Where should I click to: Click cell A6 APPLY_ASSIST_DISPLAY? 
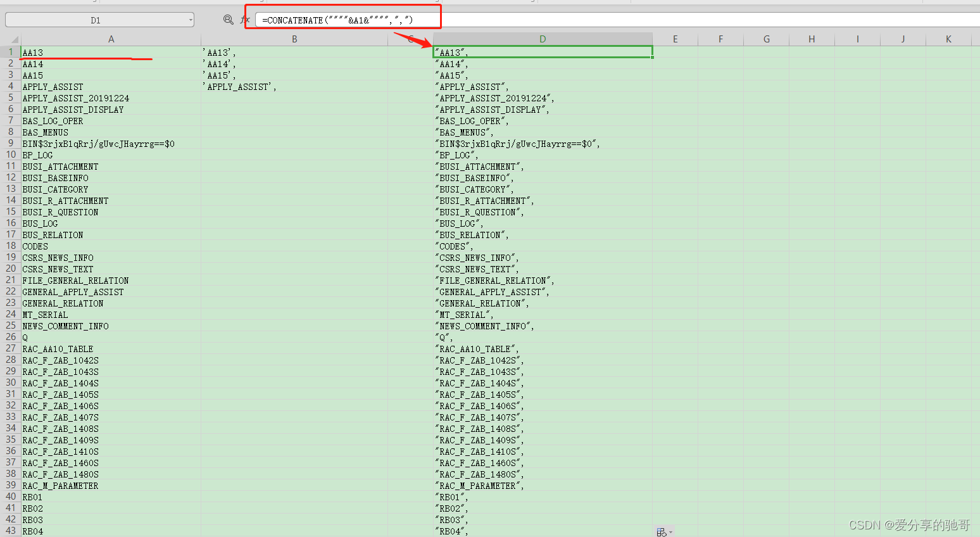point(111,110)
